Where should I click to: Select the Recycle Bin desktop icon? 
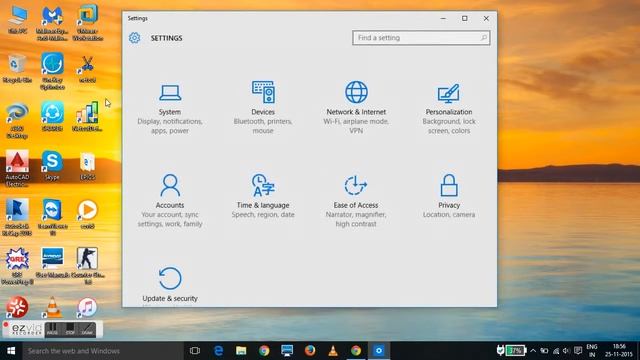click(17, 69)
